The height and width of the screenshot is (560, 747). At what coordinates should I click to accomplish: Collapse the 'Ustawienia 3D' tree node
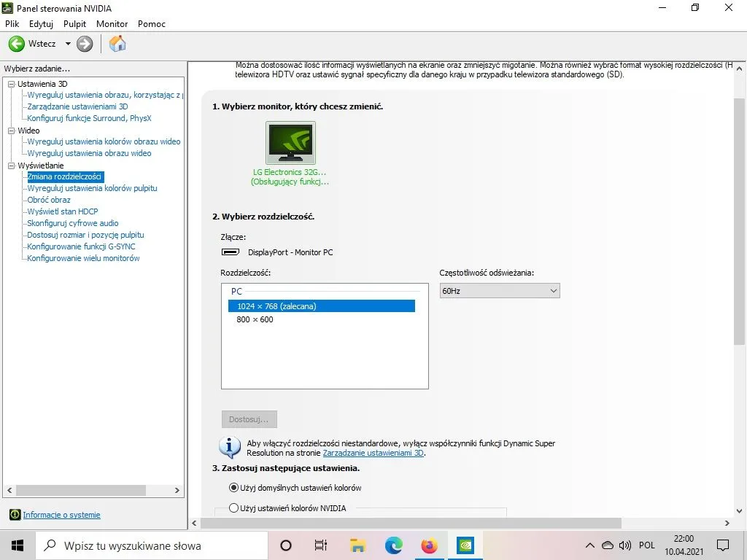click(11, 84)
